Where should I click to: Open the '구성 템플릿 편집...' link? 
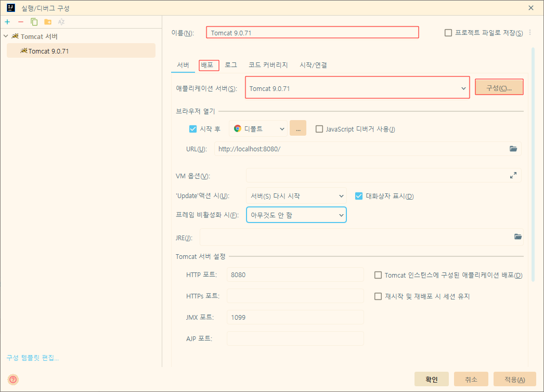click(33, 358)
